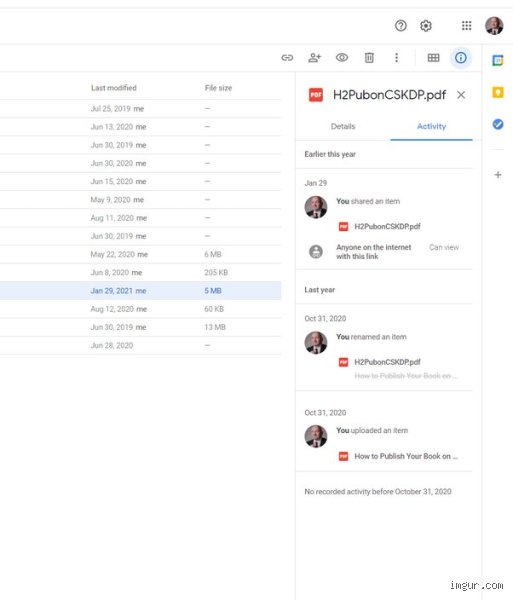Select the row modified Jun 8, 2020
The width and height of the screenshot is (513, 600).
pyautogui.click(x=140, y=272)
